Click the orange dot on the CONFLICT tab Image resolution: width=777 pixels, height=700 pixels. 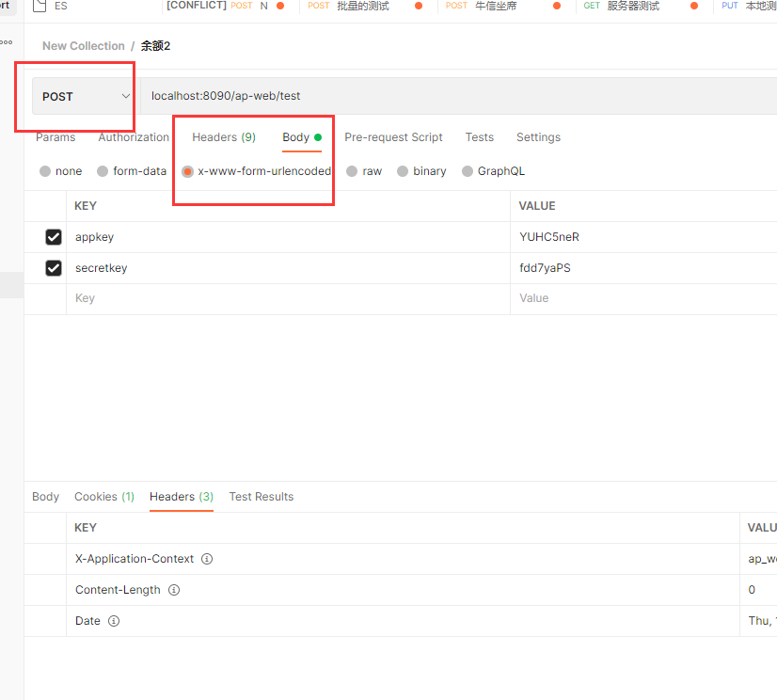pyautogui.click(x=281, y=6)
